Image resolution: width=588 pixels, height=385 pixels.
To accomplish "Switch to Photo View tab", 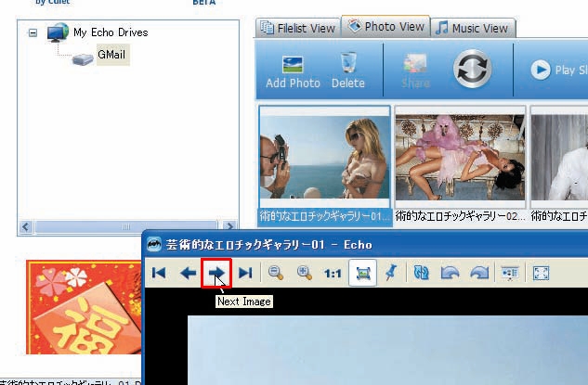I will (x=385, y=27).
